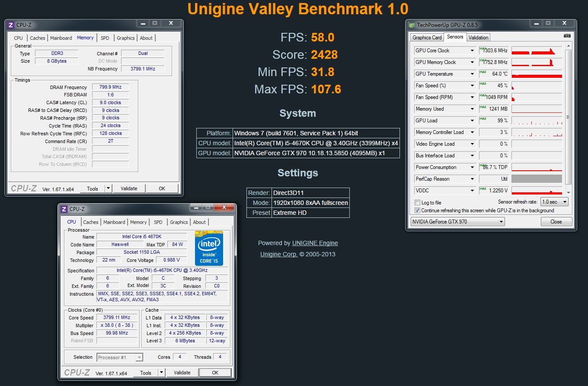Click Tools button in Memory window
588x386 pixels.
pos(93,188)
